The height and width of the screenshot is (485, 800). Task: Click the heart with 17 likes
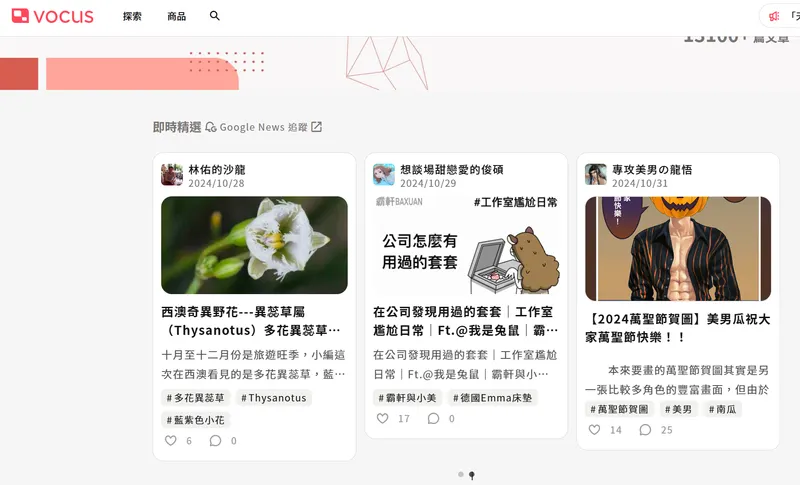[x=382, y=419]
